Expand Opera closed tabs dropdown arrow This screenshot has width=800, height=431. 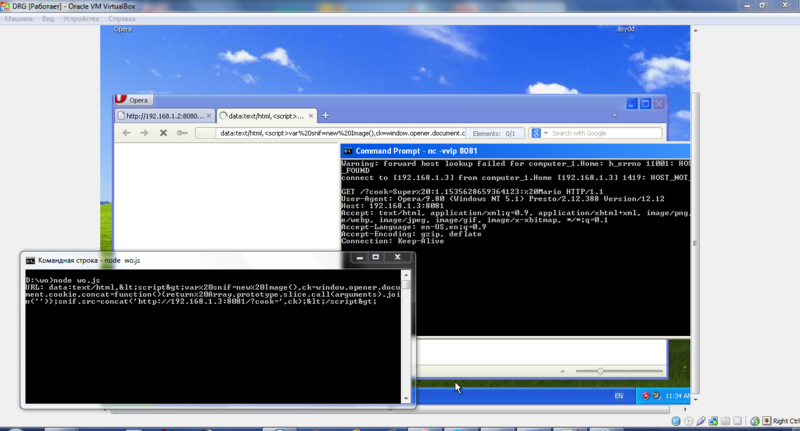(614, 116)
